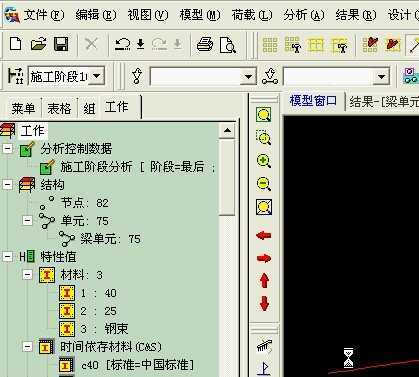Click the Zoom Out minus icon
Image resolution: width=419 pixels, height=377 pixels.
click(x=264, y=184)
